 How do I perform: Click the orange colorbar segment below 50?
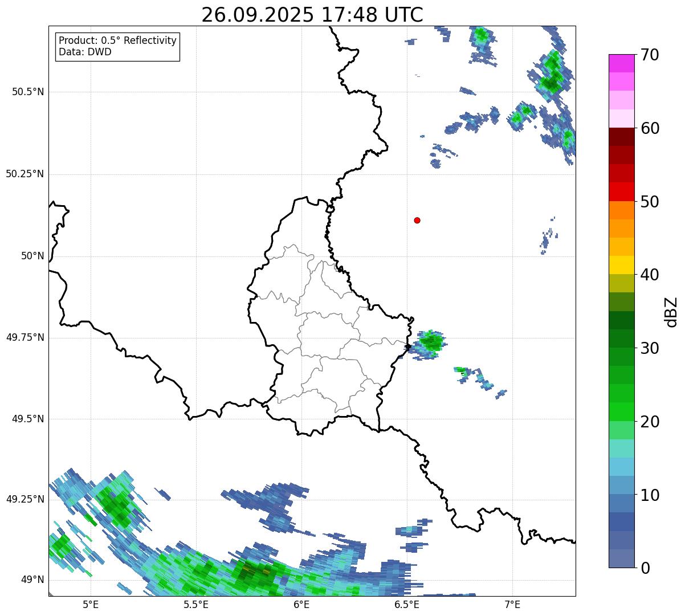[x=622, y=210]
